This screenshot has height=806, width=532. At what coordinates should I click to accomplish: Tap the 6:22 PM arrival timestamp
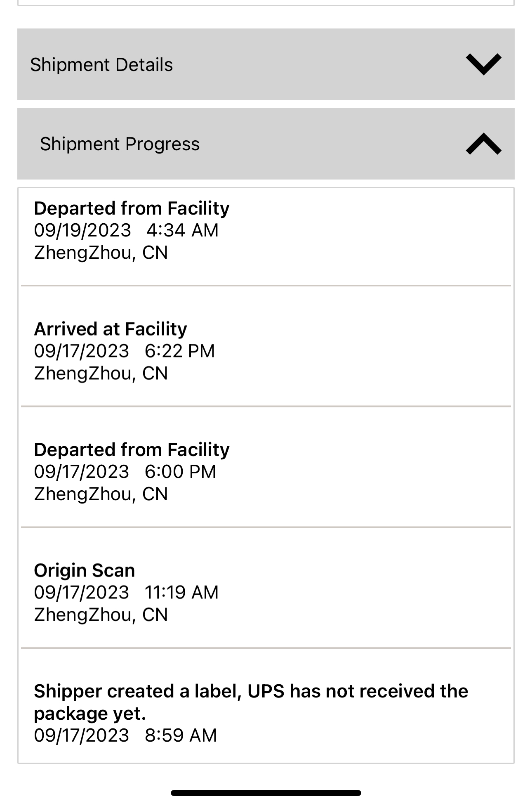tap(180, 351)
